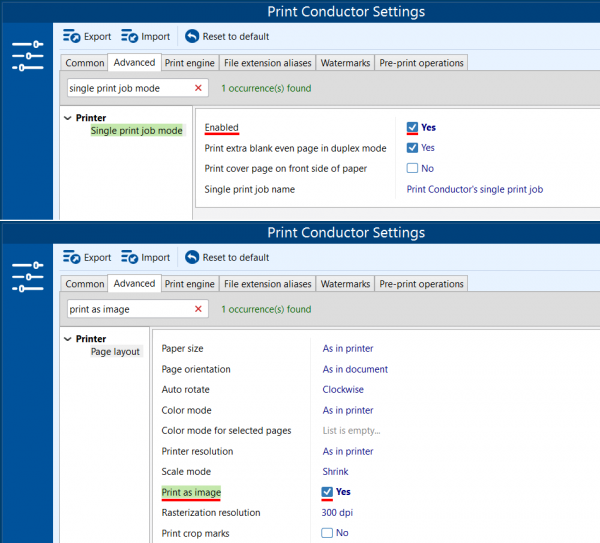600x543 pixels.
Task: Collapse the Printer tree node above 'Single print job mode'
Action: click(67, 118)
